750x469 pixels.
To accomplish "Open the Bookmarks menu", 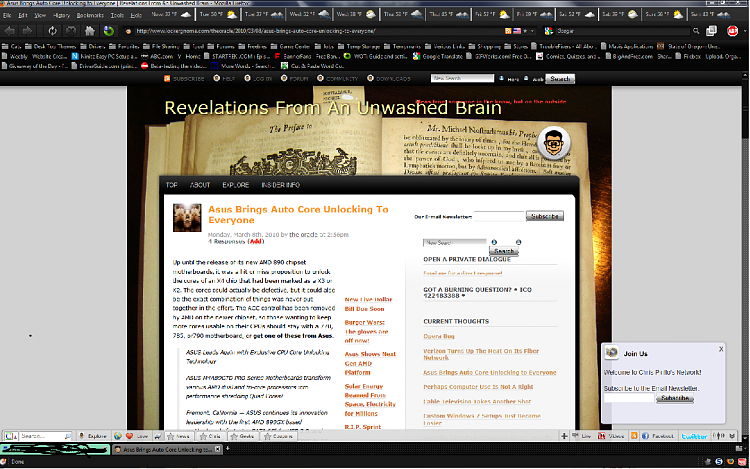I will point(90,15).
